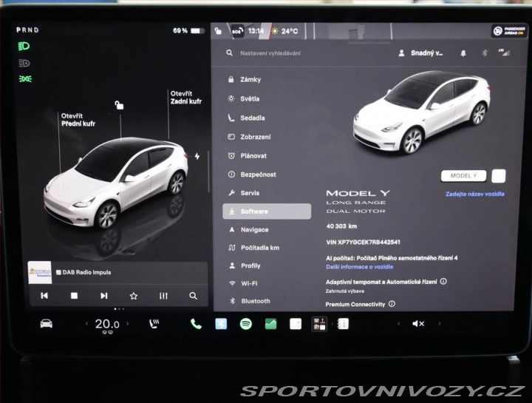Skip to next radio station
Viewport: 532px width, 403px height.
(104, 296)
